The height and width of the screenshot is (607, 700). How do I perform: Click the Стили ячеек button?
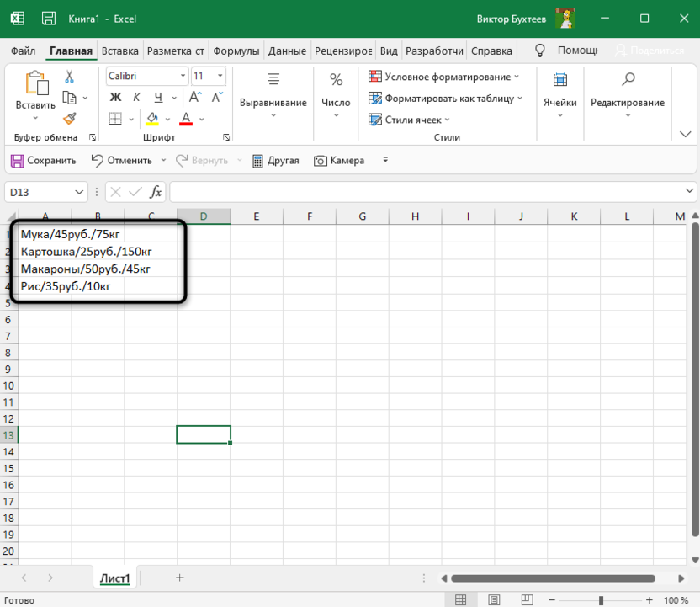pyautogui.click(x=410, y=120)
